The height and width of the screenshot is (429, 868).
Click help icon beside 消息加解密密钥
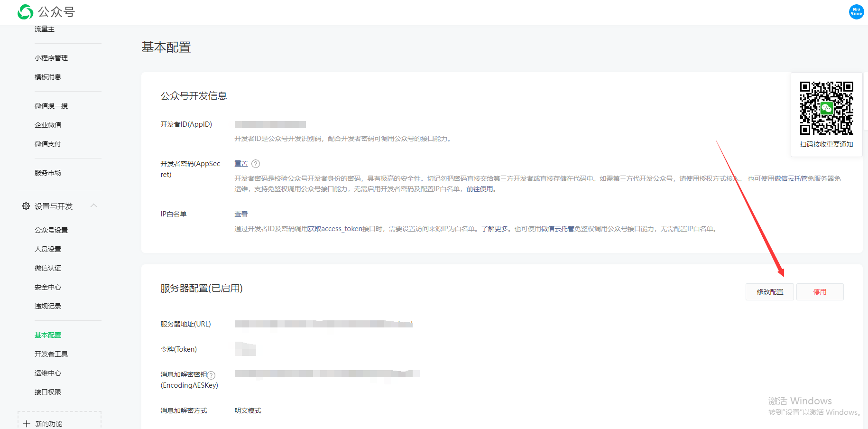pyautogui.click(x=212, y=375)
